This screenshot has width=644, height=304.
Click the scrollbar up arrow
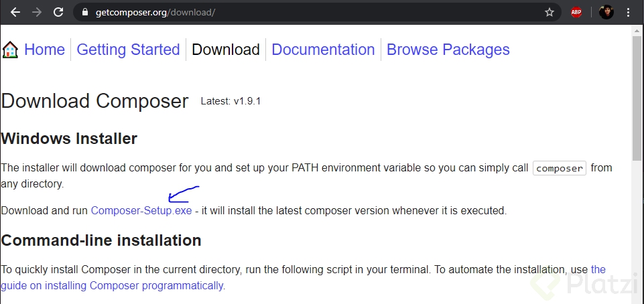click(x=637, y=30)
